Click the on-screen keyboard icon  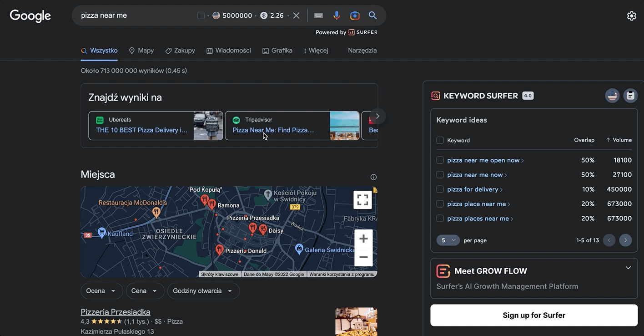click(x=318, y=15)
